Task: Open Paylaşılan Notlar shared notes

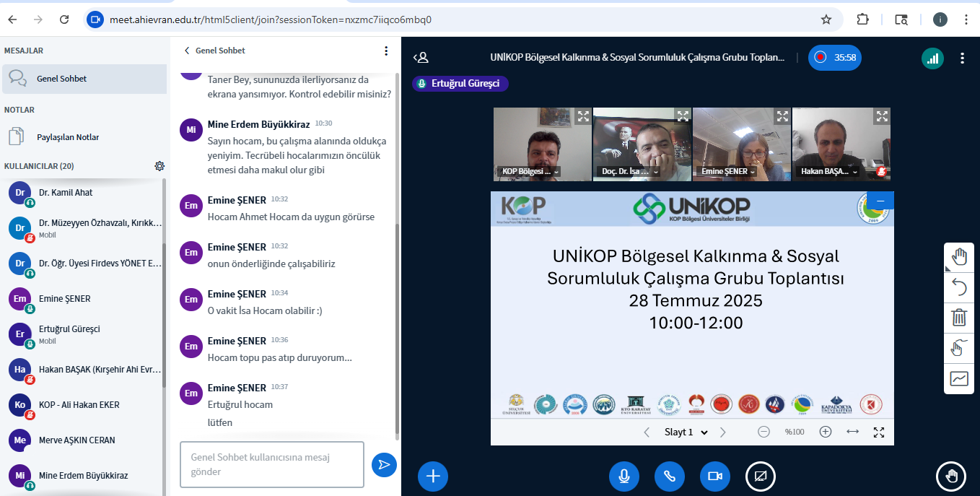Action: 68,137
